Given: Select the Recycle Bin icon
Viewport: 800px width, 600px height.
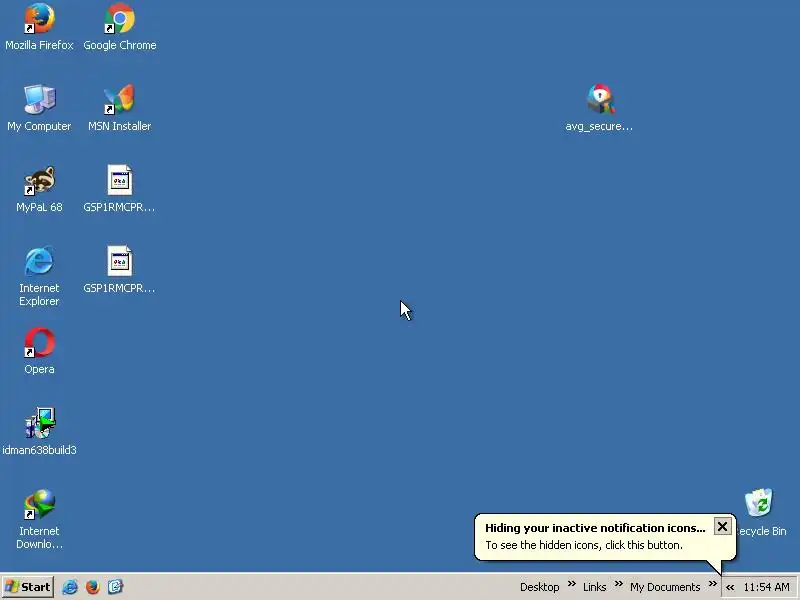Looking at the screenshot, I should 760,504.
